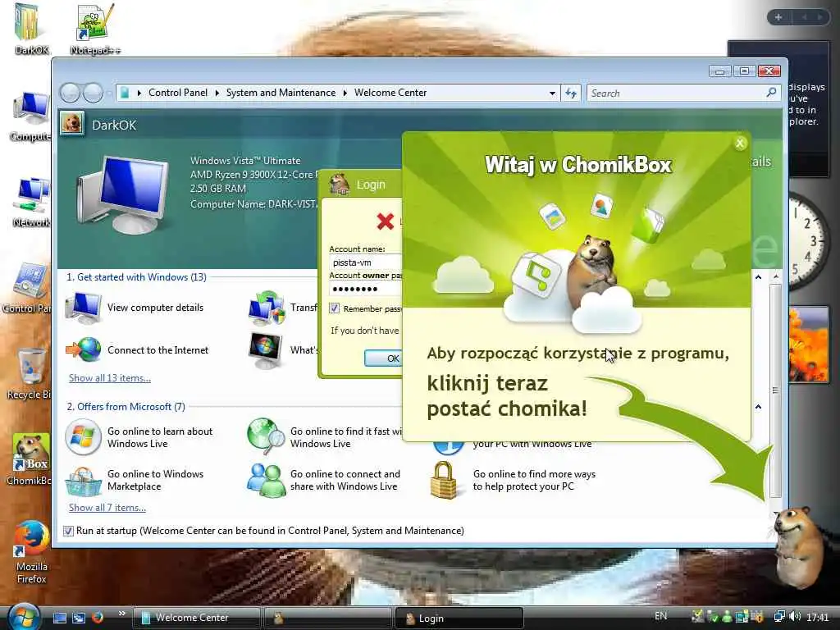Click the sidebar add gadget plus button
The height and width of the screenshot is (630, 840).
(x=778, y=17)
